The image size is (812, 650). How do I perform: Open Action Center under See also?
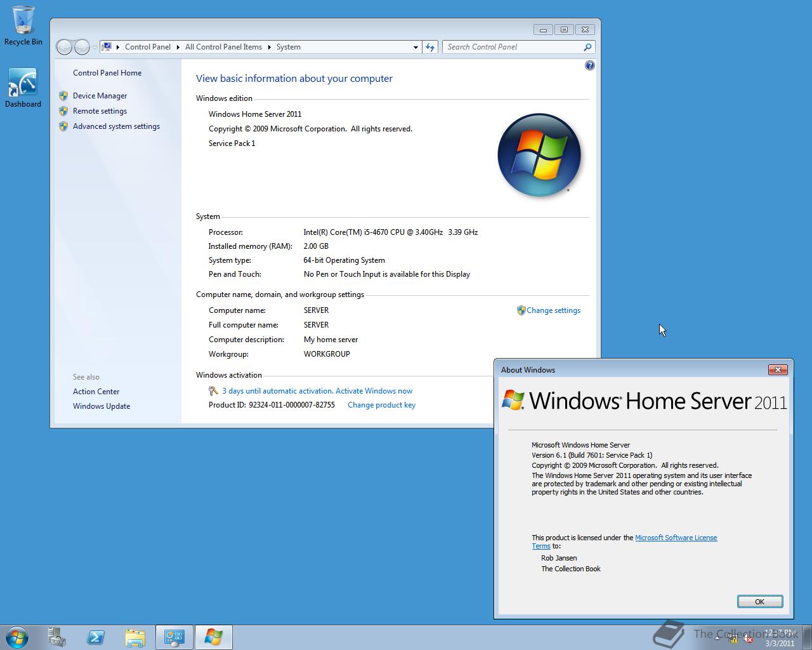[96, 392]
